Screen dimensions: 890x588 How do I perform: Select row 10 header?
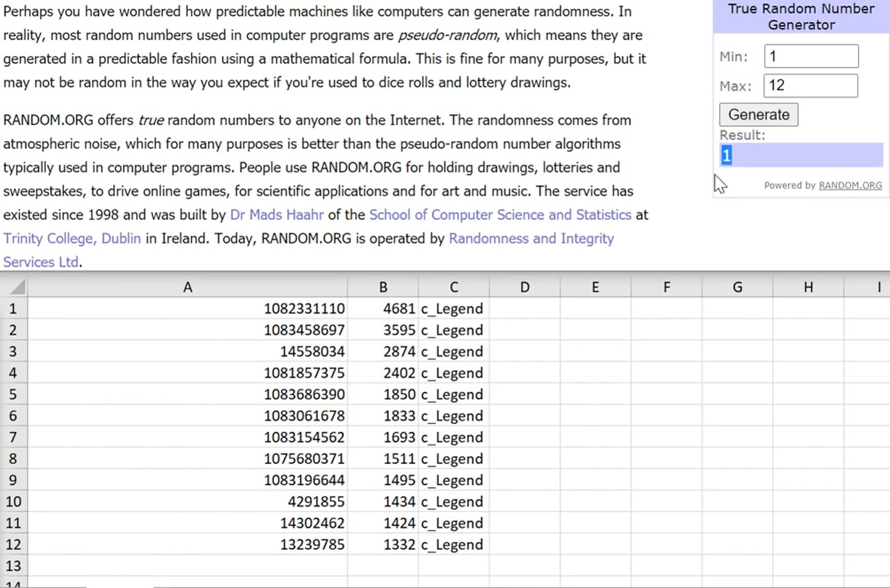(13, 501)
